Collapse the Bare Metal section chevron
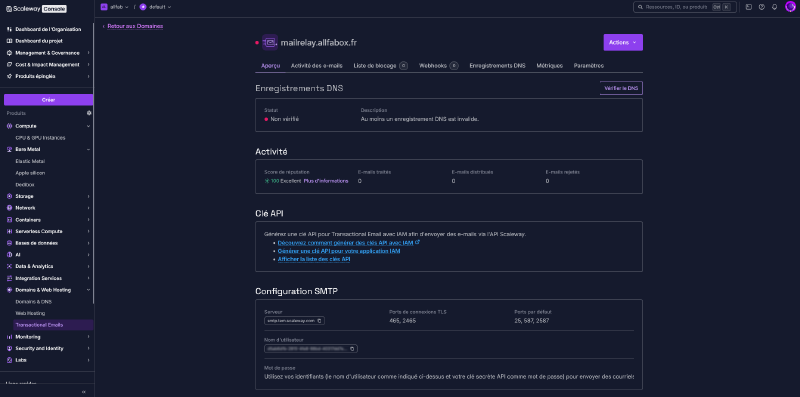 (x=89, y=150)
